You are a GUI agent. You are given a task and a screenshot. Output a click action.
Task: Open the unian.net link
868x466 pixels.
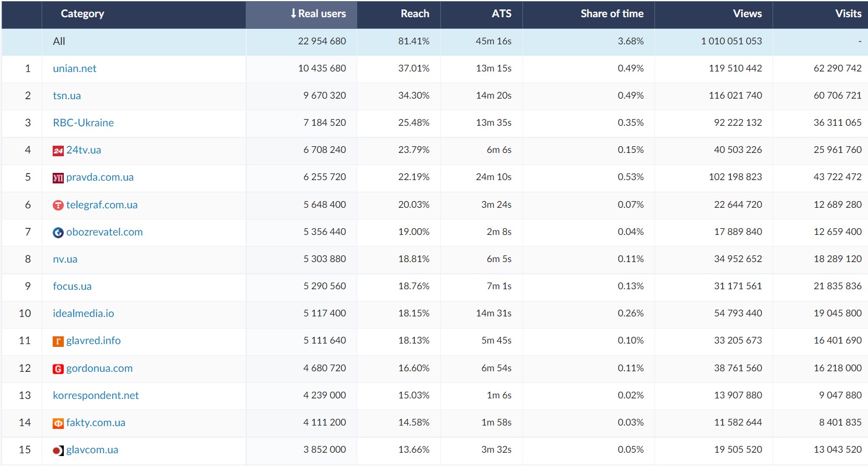74,69
